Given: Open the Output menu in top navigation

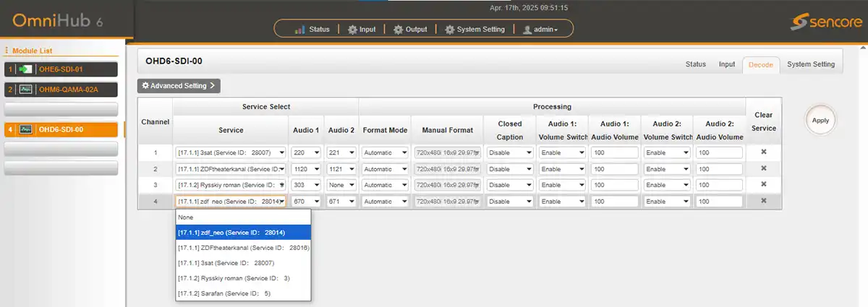Looking at the screenshot, I should pos(410,30).
